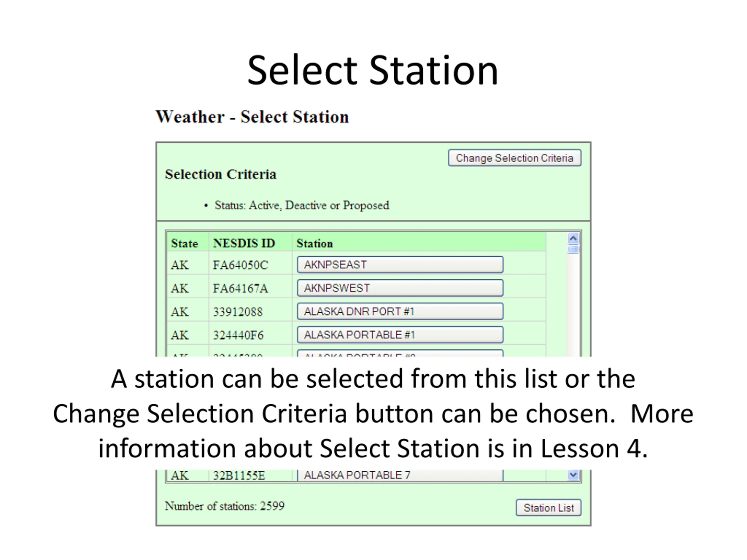The height and width of the screenshot is (560, 747).
Task: Select ALASKA DNR PORT #1 station
Action: pyautogui.click(x=400, y=311)
